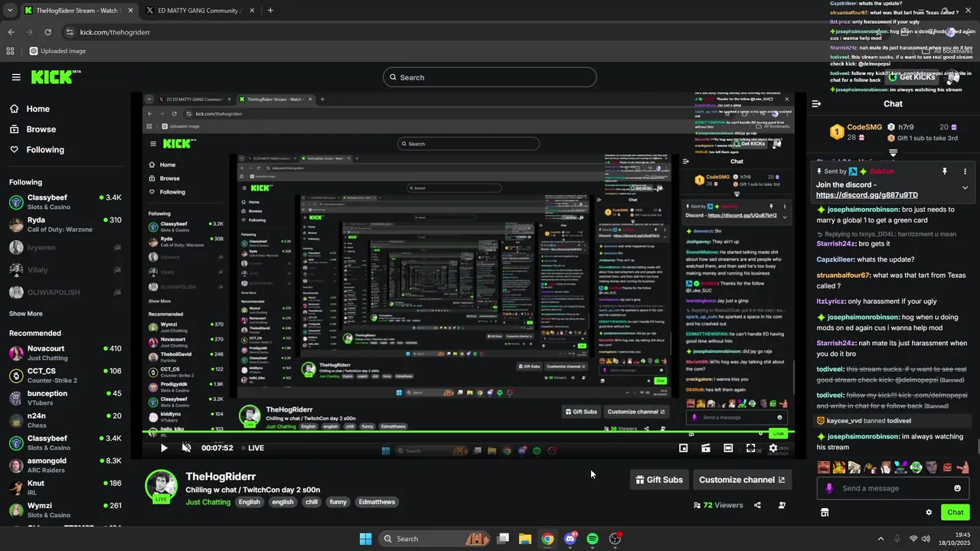Reload the page

point(47,32)
